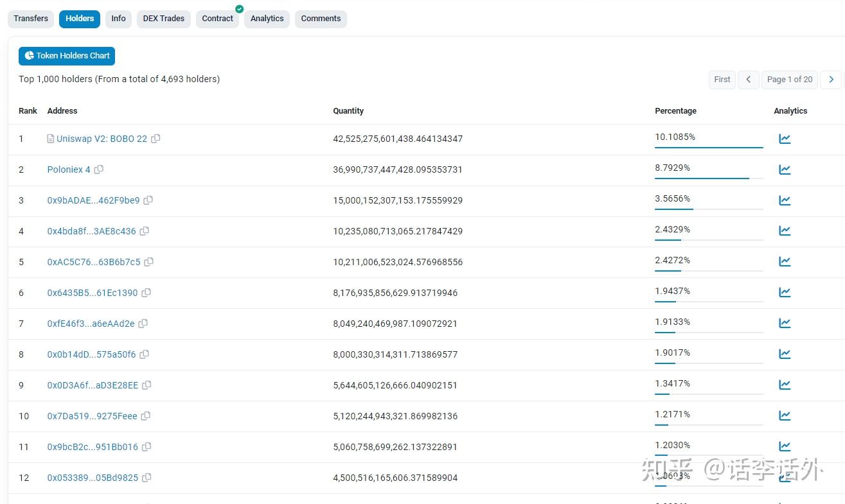
Task: Open address link 0x6435B5...61Ec1390
Action: point(93,293)
